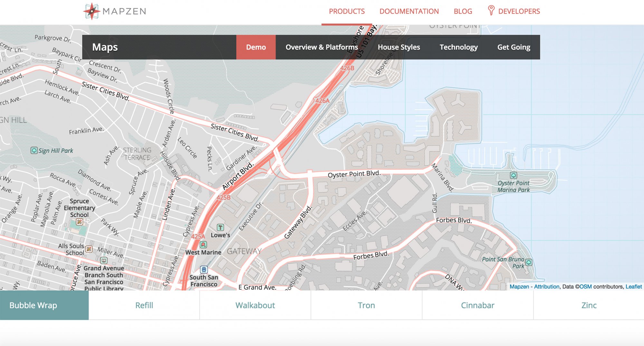Click the Grand Avenue library icon

click(104, 260)
